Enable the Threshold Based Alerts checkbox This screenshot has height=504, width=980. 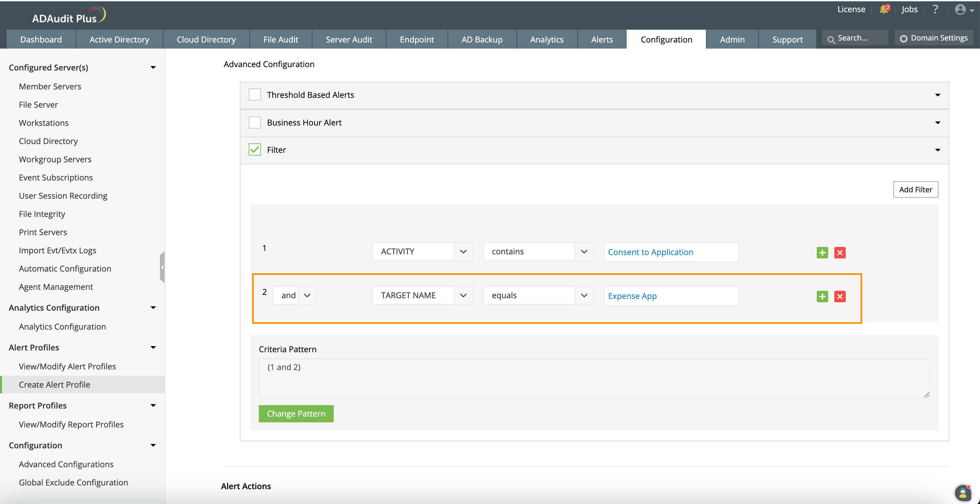(x=254, y=95)
